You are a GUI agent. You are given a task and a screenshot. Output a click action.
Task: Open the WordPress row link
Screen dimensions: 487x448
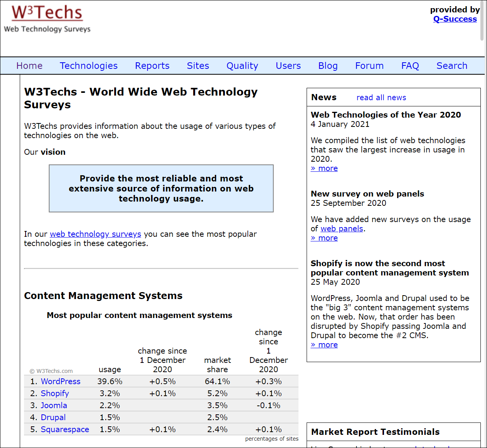pyautogui.click(x=61, y=381)
